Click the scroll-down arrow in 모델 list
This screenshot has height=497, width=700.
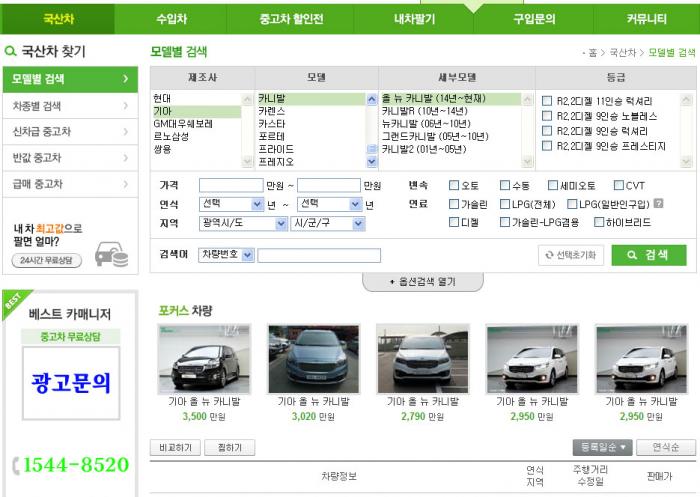372,161
